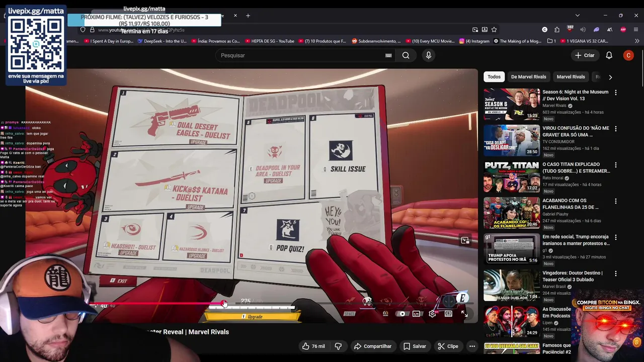Open the account avatar menu

tap(628, 55)
